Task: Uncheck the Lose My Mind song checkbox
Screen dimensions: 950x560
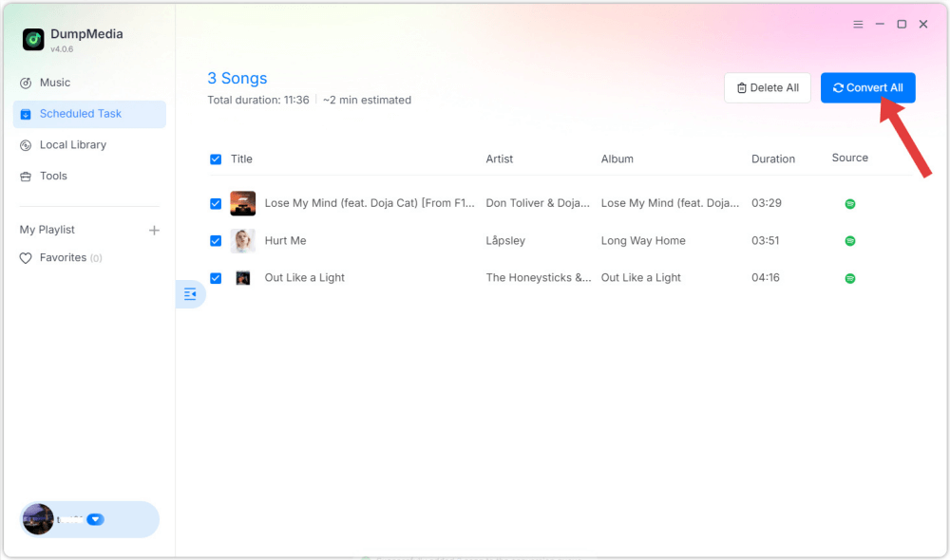Action: (216, 203)
